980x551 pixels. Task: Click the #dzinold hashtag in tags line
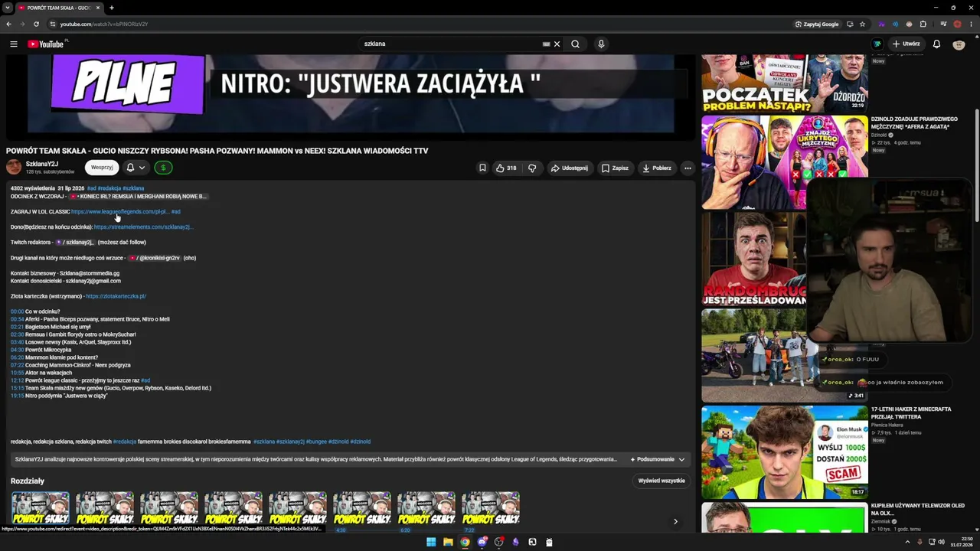point(361,442)
